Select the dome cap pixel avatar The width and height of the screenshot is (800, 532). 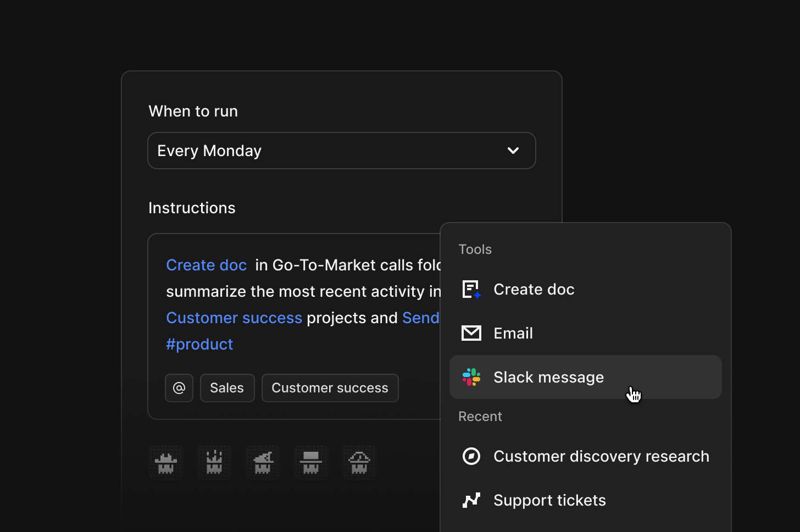pyautogui.click(x=359, y=463)
